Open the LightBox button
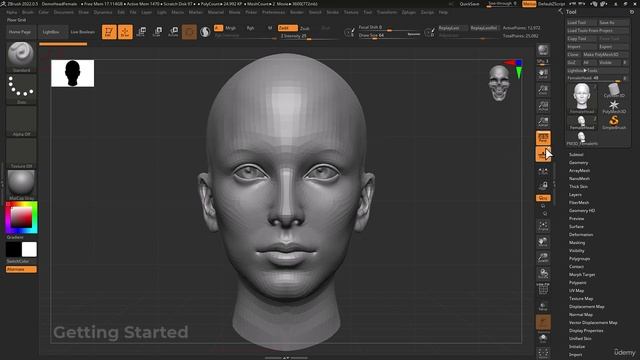640x360 pixels. [51, 32]
